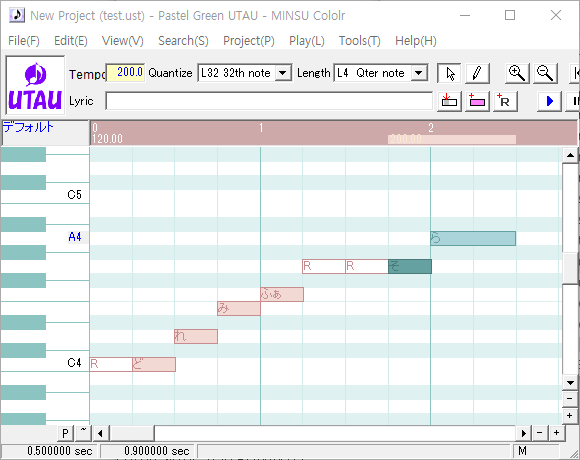Click the Length L4 Qter note combo box
Viewport: 580px width, 460px height.
tap(381, 73)
